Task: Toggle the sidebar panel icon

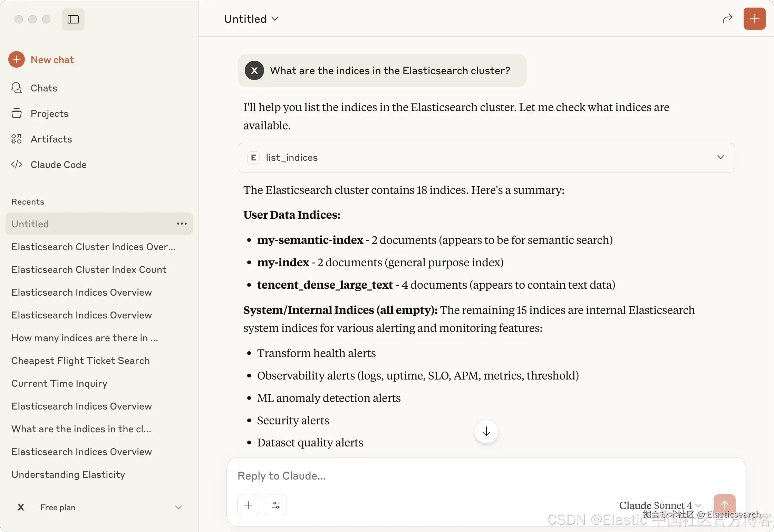Action: (73, 19)
